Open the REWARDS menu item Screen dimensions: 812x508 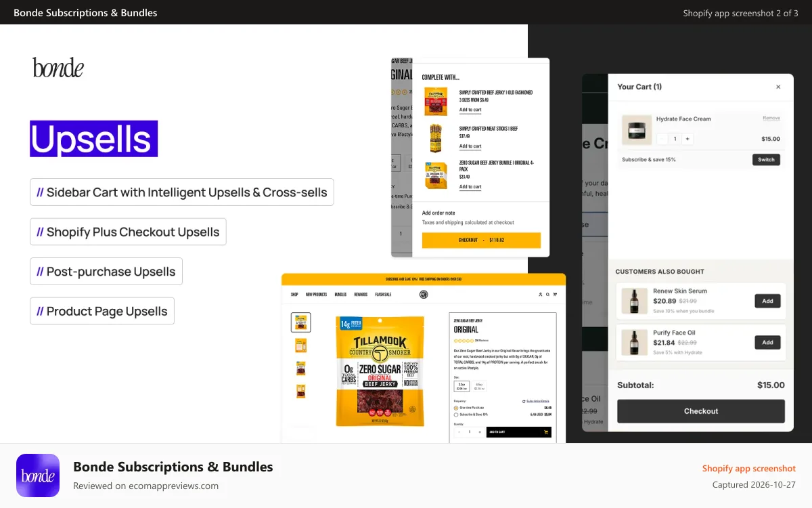361,295
